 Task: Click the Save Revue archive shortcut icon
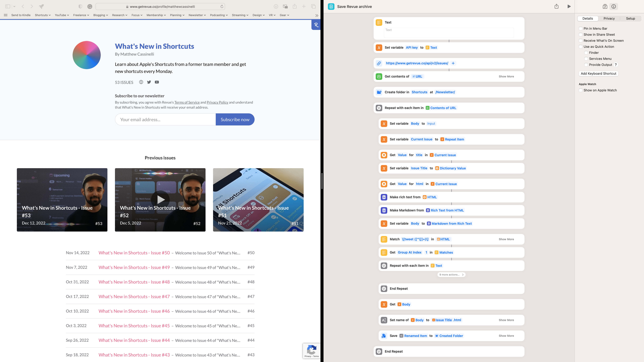pos(331,7)
